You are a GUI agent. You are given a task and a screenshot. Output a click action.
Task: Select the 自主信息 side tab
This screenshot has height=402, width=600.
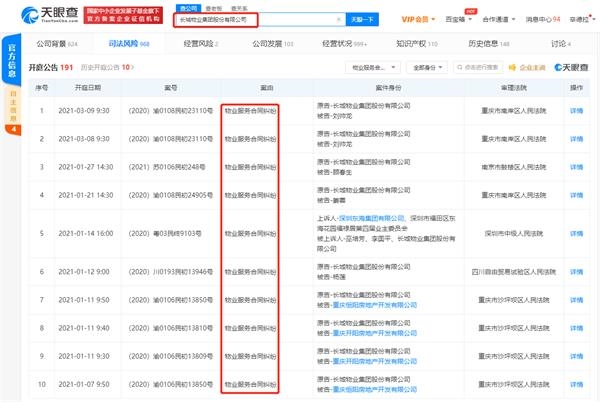(x=13, y=111)
